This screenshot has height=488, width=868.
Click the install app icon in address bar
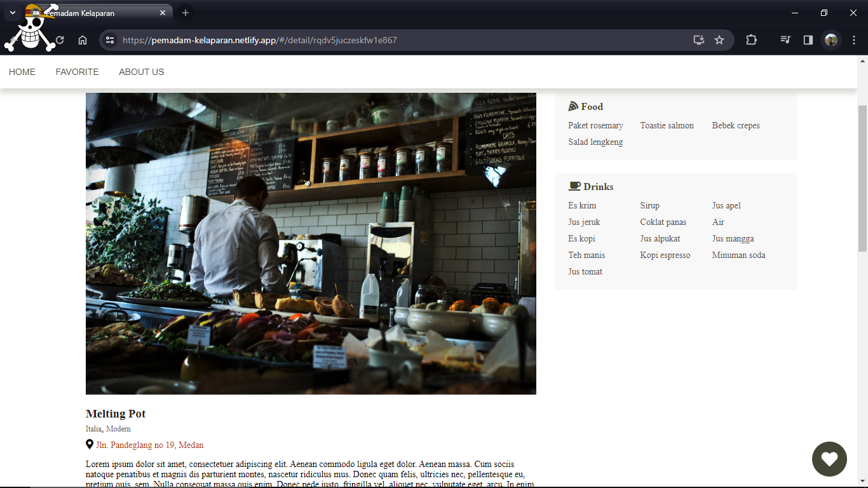(699, 40)
